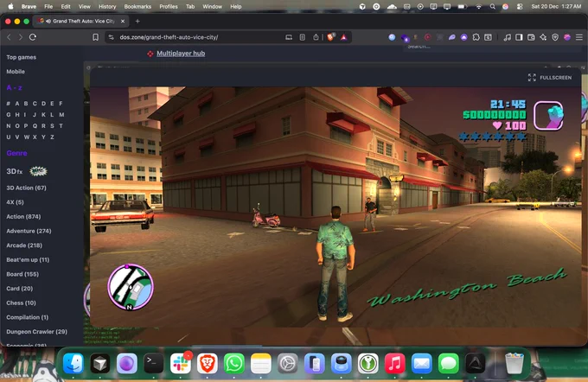The width and height of the screenshot is (588, 382).
Task: Reload the dos.zone page
Action: 33,37
